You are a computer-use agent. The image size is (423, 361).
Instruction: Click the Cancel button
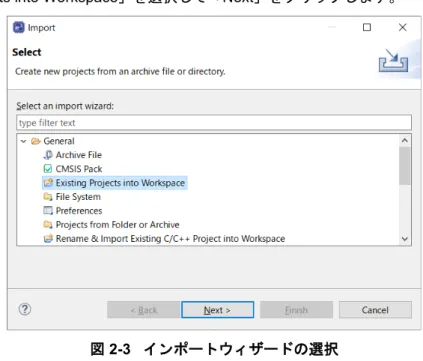pos(375,310)
